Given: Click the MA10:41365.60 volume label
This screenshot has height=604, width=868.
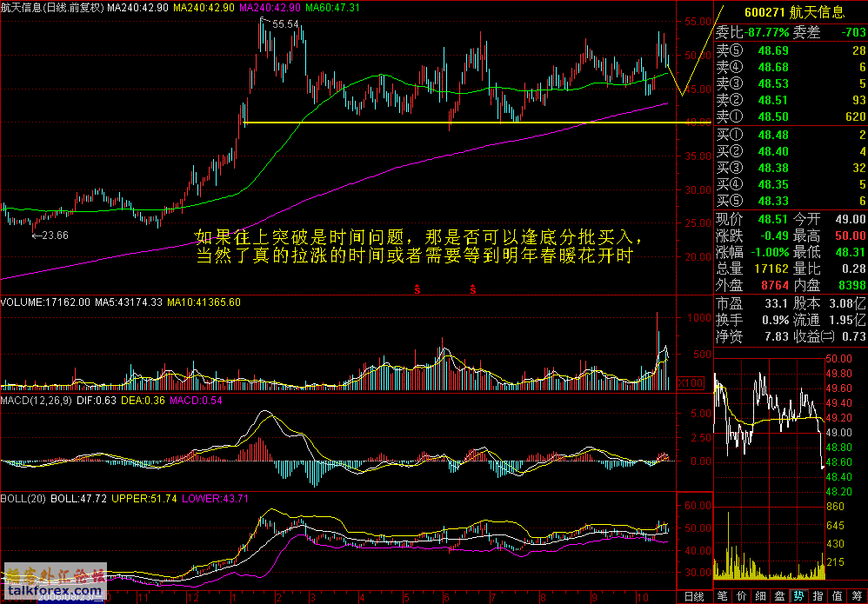Looking at the screenshot, I should pyautogui.click(x=204, y=302).
